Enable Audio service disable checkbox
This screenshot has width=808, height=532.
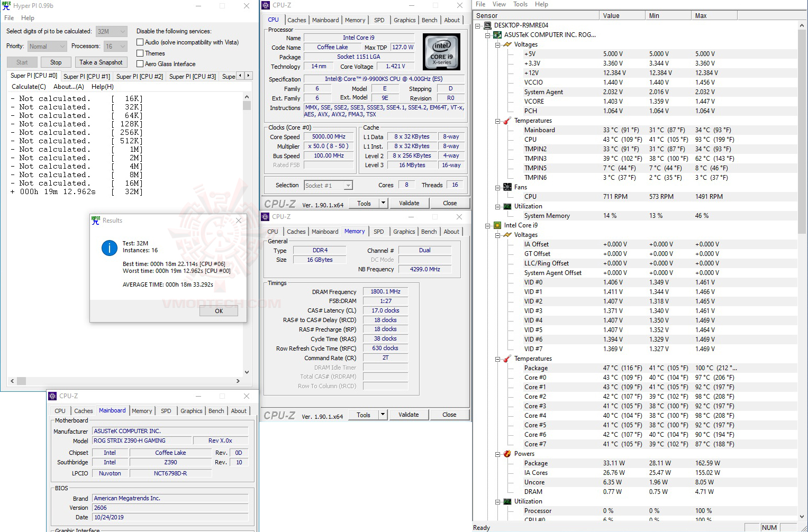[x=140, y=42]
